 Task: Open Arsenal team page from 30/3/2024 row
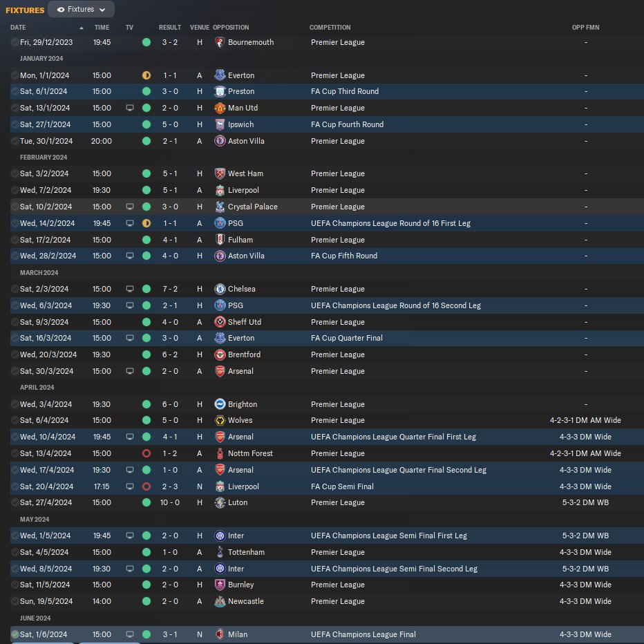(x=240, y=371)
